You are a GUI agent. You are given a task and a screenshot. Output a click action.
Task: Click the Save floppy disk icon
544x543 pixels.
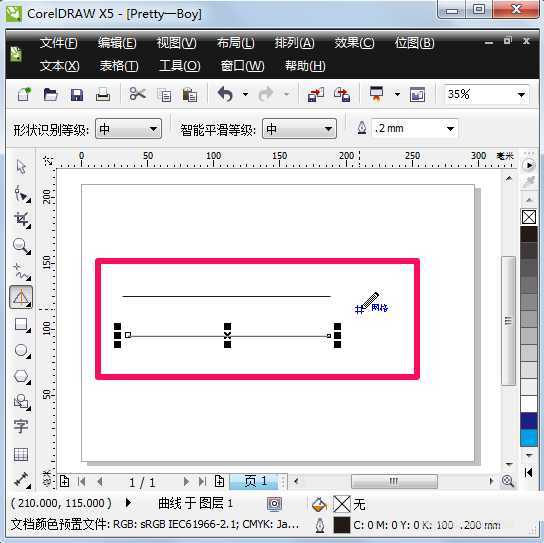[x=77, y=94]
